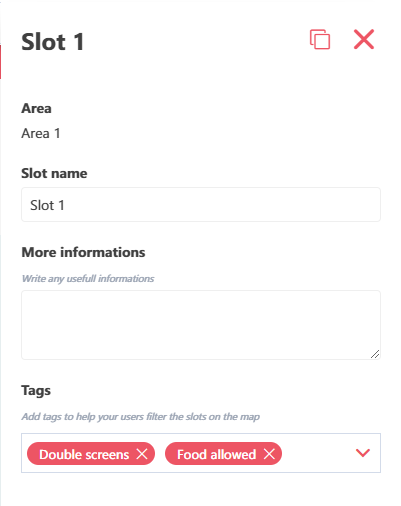Image resolution: width=401 pixels, height=506 pixels.
Task: Click the red marker on panel's left edge
Action: [1, 62]
